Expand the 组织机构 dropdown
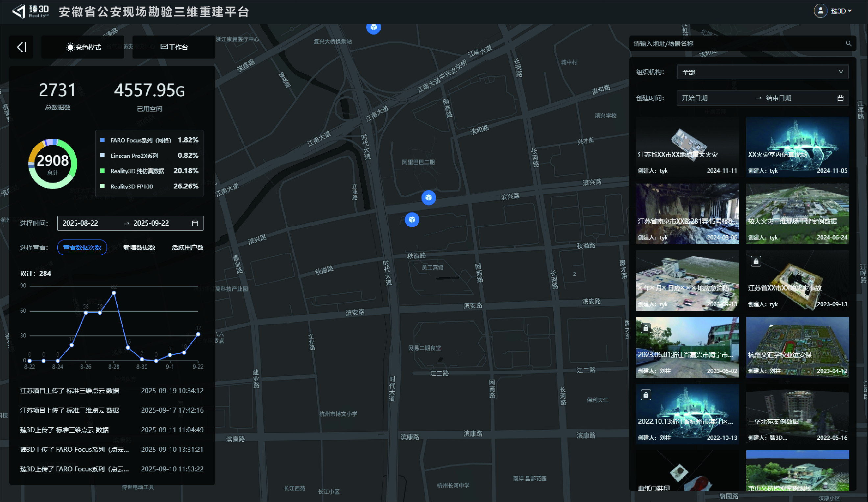 coord(762,72)
